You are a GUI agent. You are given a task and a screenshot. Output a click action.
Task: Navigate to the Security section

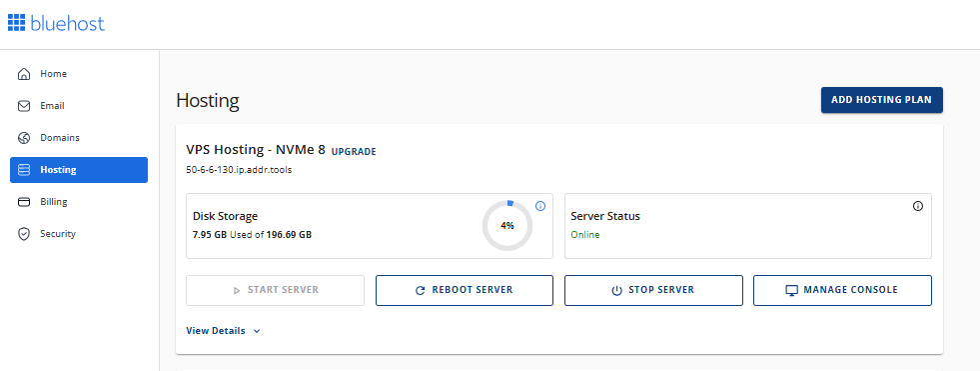tap(79, 234)
